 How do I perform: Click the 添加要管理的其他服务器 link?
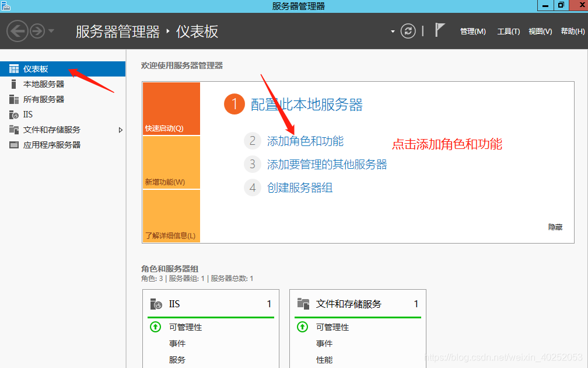(327, 164)
